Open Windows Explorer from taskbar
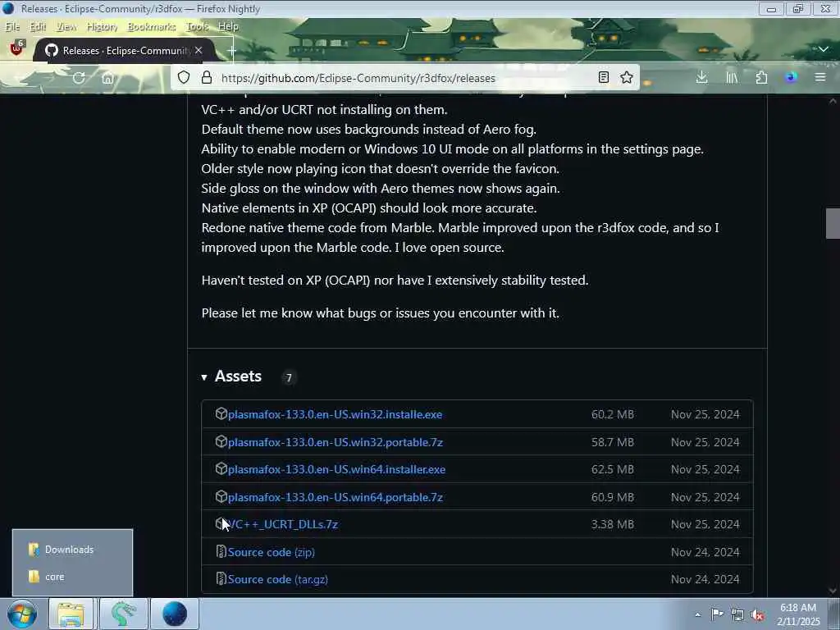The height and width of the screenshot is (630, 840). click(x=71, y=614)
